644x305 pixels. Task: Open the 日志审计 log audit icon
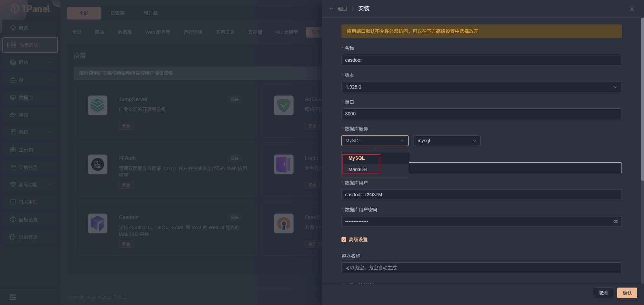point(13,202)
